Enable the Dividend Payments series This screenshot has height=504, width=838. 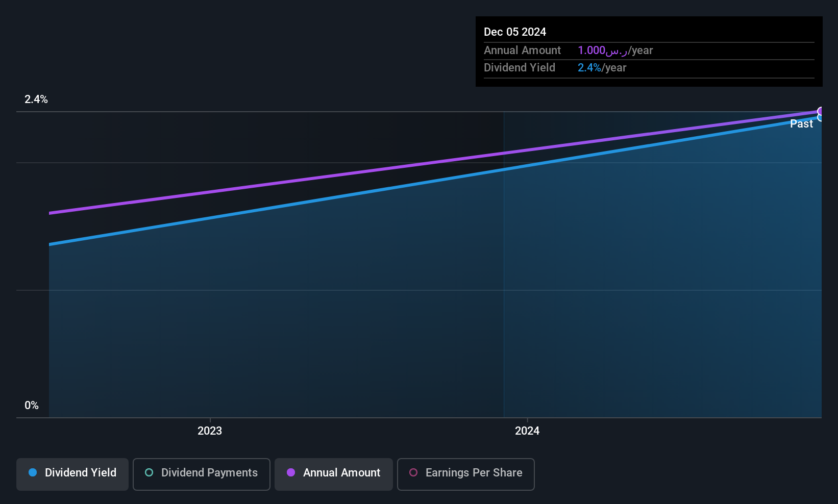pyautogui.click(x=202, y=474)
